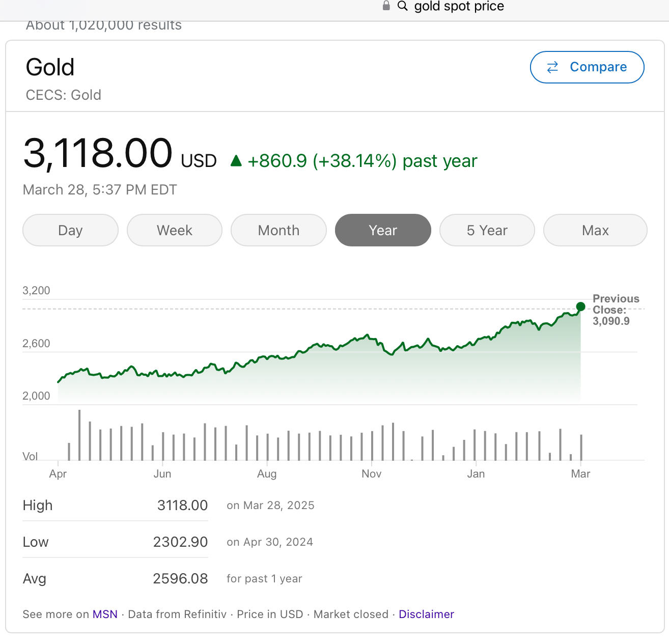The image size is (669, 644).
Task: Click the green endpoint dot on the chart
Action: pos(580,306)
